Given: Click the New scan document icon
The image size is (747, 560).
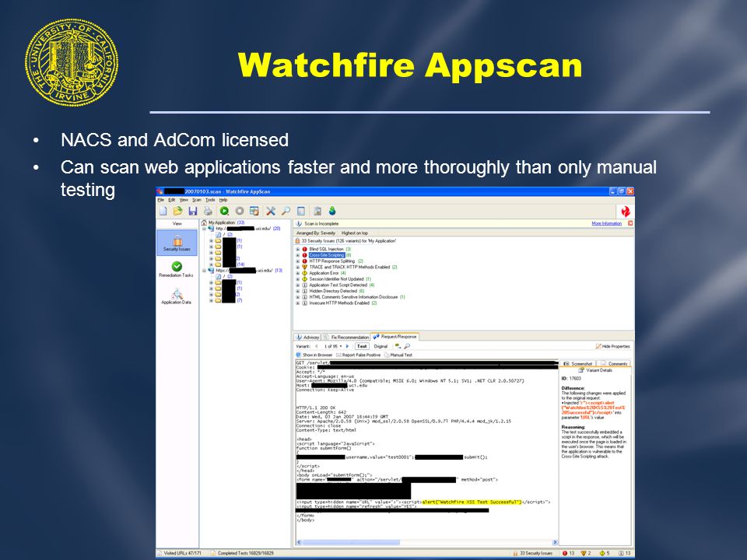Looking at the screenshot, I should 163,211.
